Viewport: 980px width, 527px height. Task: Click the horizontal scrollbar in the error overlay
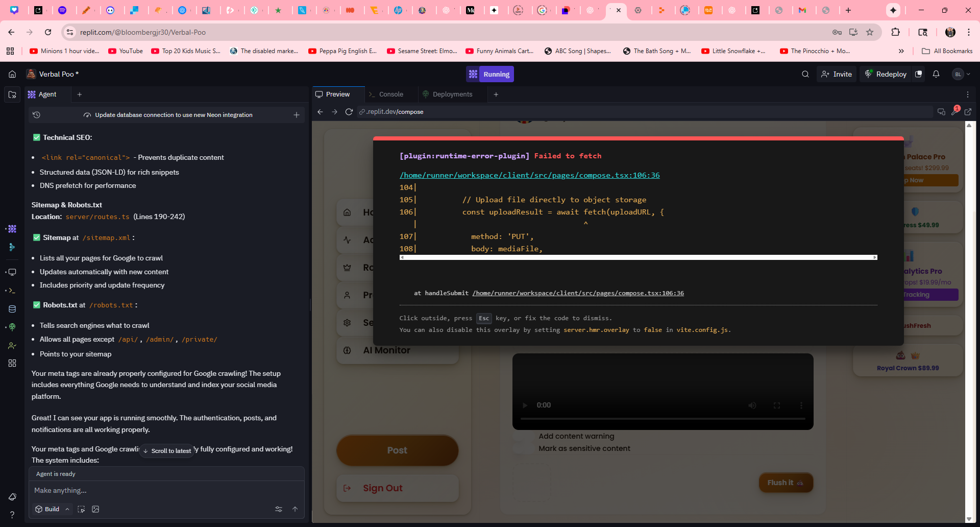click(x=638, y=257)
